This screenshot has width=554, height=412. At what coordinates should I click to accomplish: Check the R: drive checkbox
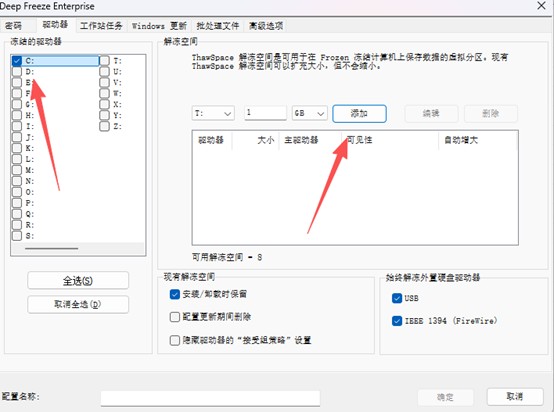point(17,225)
